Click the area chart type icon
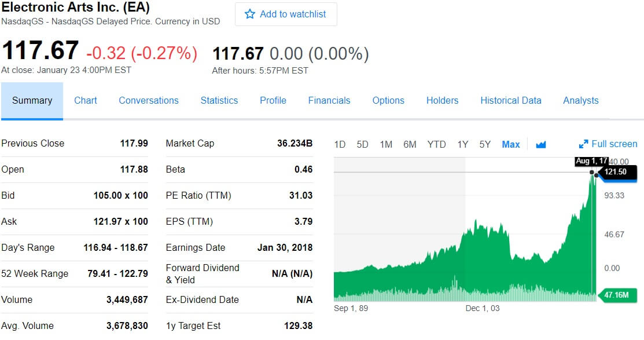The image size is (644, 340). click(541, 145)
